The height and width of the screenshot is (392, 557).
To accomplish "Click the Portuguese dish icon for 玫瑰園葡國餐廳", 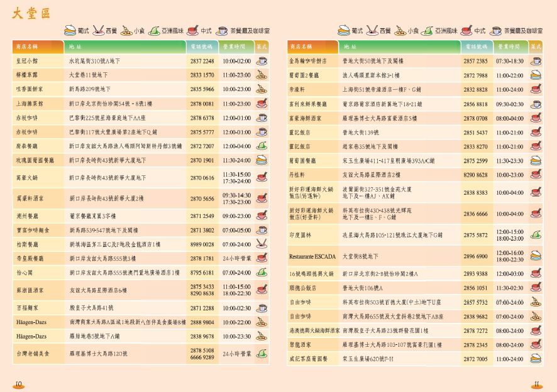I will (x=262, y=160).
